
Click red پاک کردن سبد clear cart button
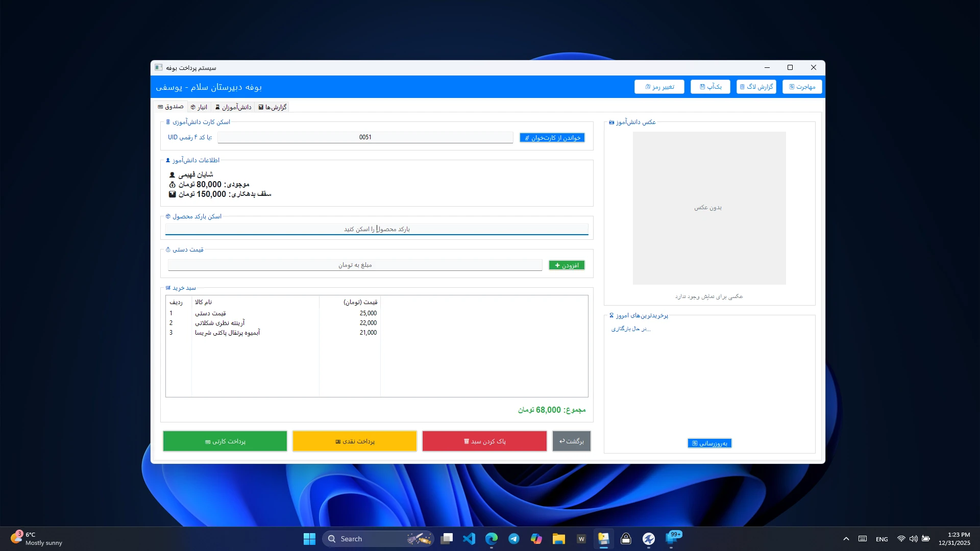pos(484,441)
